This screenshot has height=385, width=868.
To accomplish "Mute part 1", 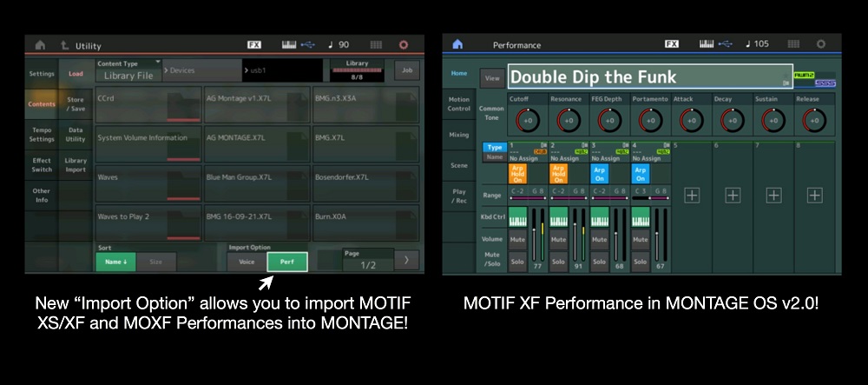I will 517,240.
